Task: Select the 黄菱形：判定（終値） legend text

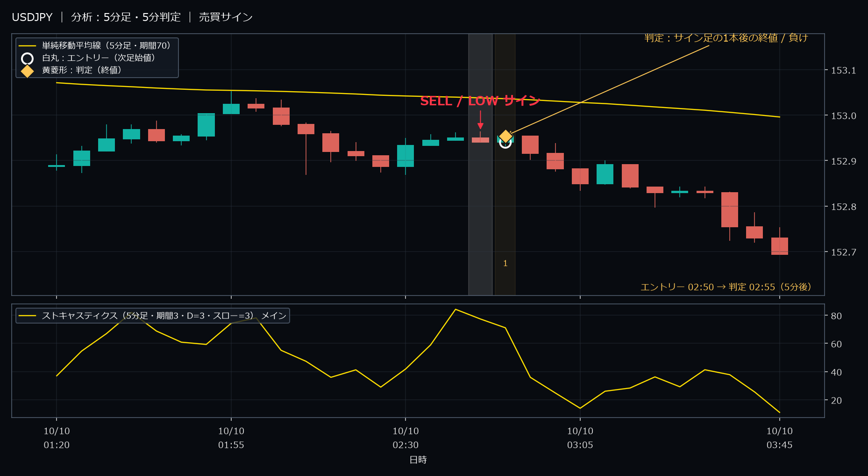Action: coord(82,70)
